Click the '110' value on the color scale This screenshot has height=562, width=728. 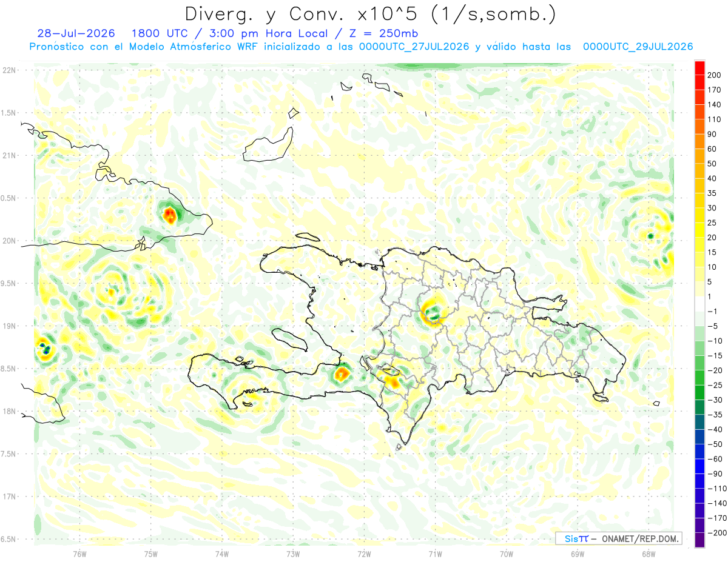pyautogui.click(x=714, y=119)
